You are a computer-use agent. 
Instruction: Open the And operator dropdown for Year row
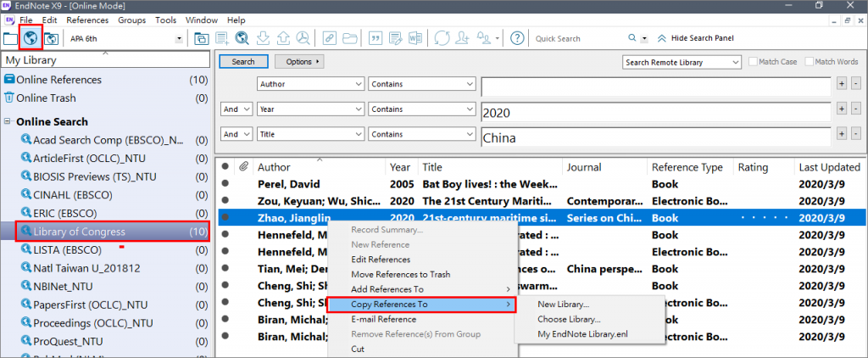click(236, 109)
